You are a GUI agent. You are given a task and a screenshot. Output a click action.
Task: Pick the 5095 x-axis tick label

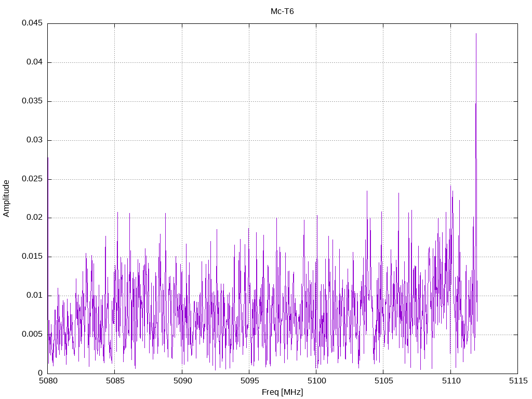point(249,381)
